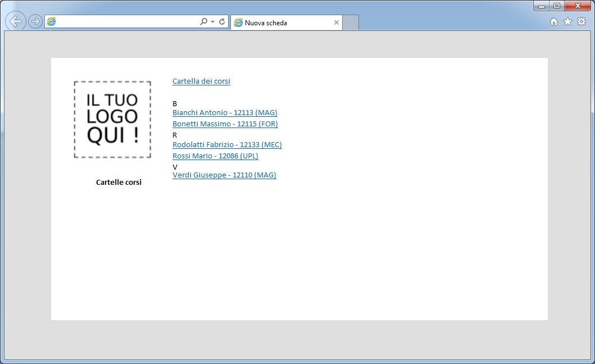Click the IL TUO LOGO QUI image
Viewport: 595px width, 364px height.
click(x=112, y=120)
